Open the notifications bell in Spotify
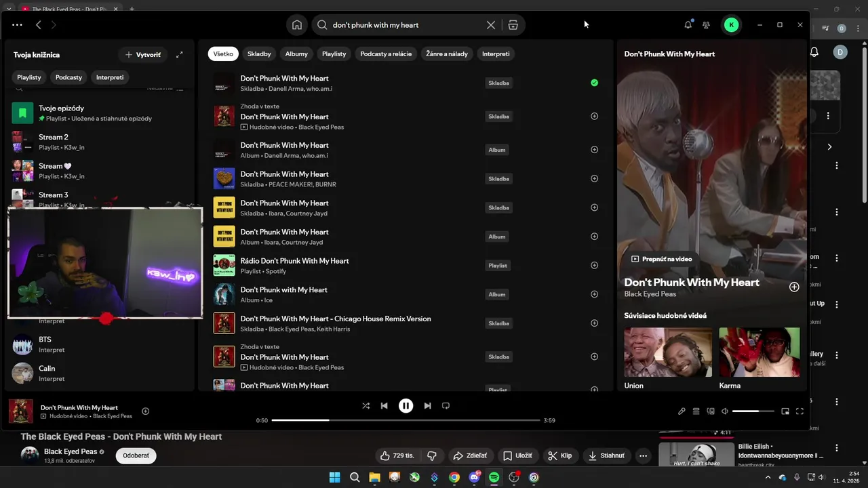This screenshot has width=868, height=488. (x=688, y=25)
